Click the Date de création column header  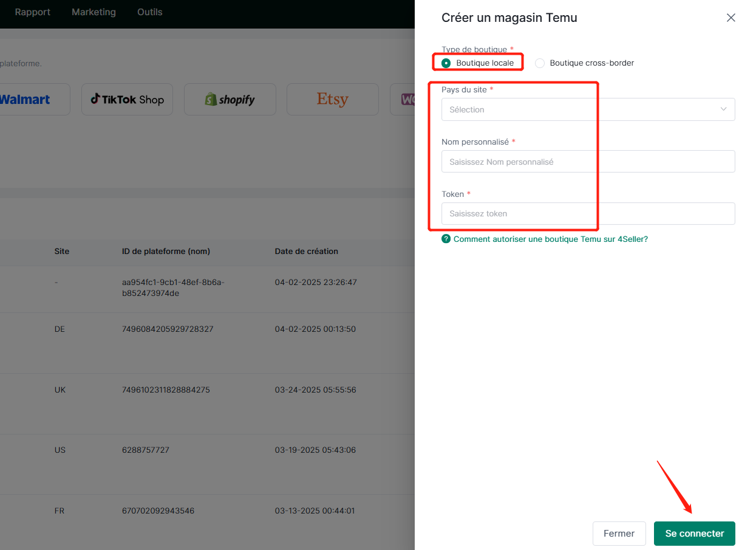click(306, 252)
